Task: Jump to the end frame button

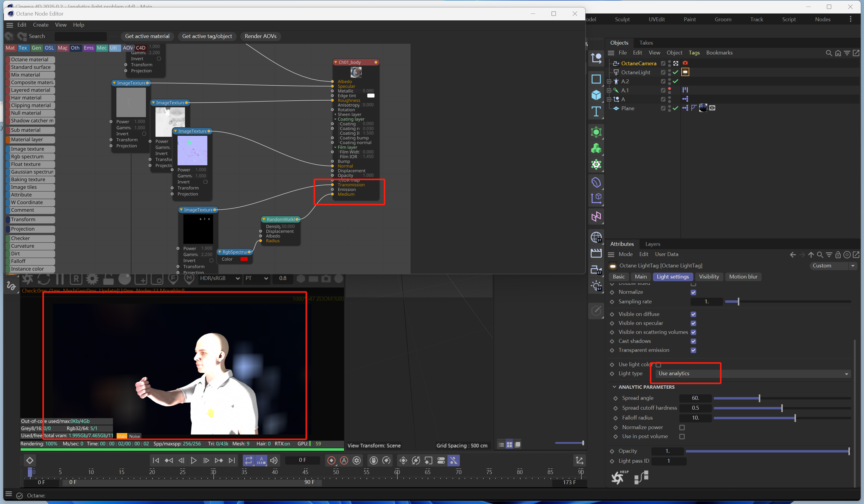Action: 232,461
